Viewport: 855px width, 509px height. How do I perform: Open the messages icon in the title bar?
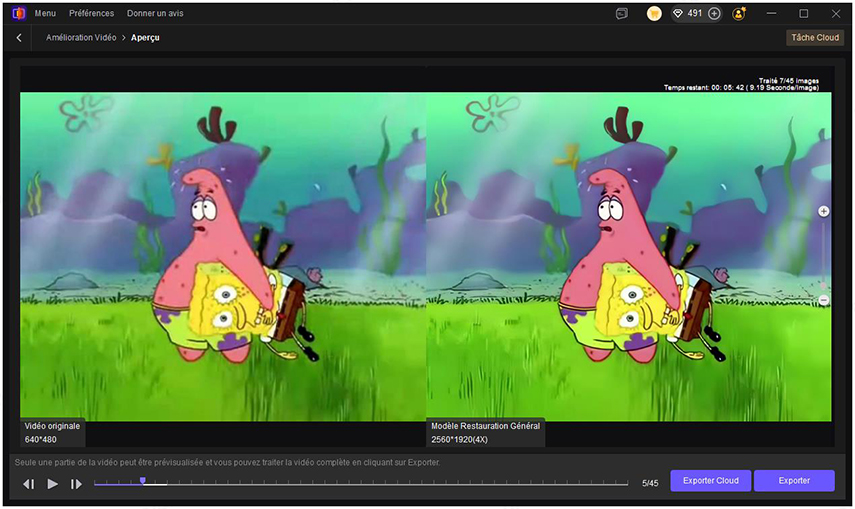[x=622, y=14]
